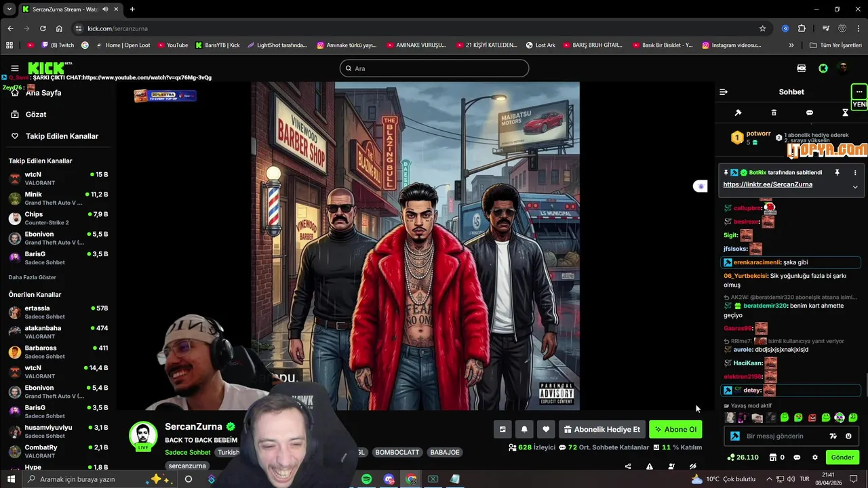Image resolution: width=868 pixels, height=488 pixels.
Task: Share the stream via share icon
Action: point(628,466)
